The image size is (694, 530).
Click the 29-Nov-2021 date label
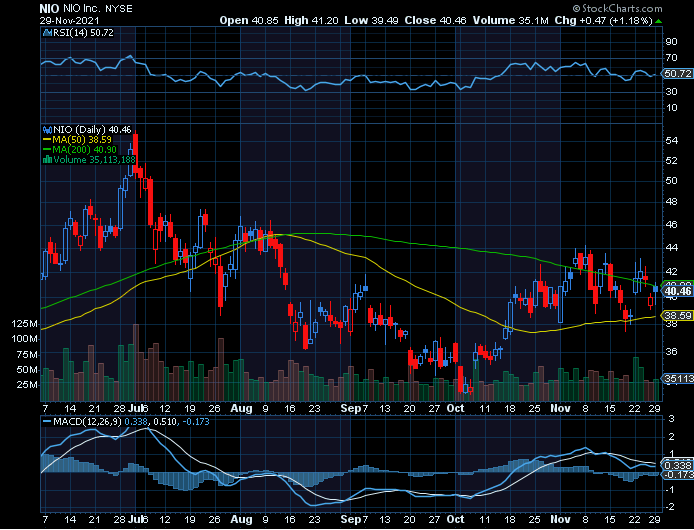click(69, 21)
